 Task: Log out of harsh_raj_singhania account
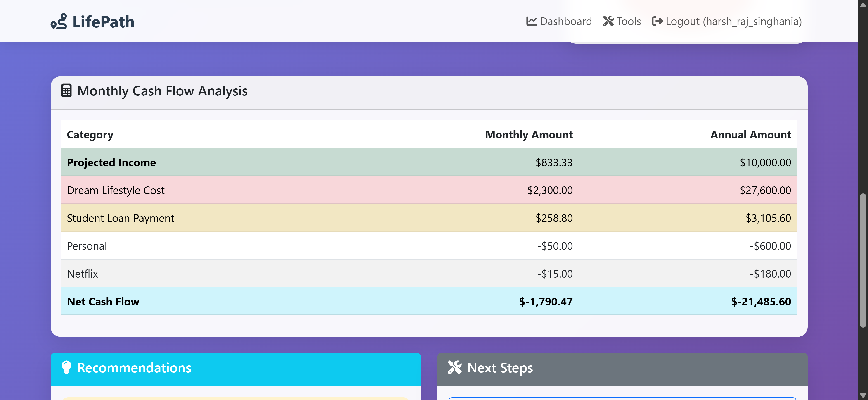pyautogui.click(x=733, y=21)
